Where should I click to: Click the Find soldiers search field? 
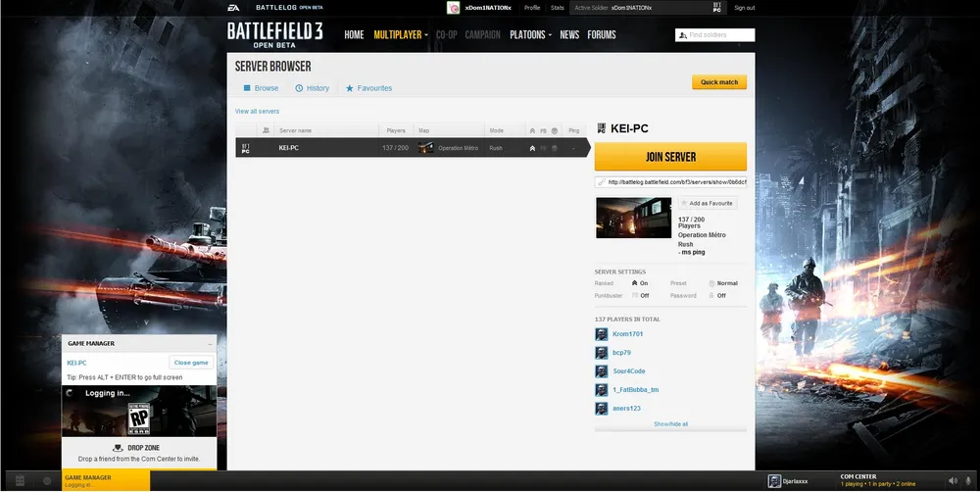(715, 35)
